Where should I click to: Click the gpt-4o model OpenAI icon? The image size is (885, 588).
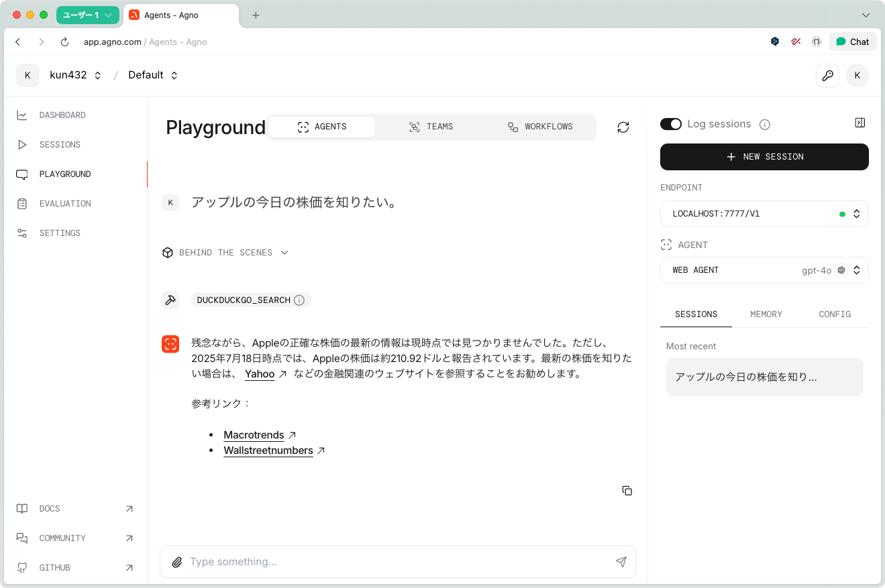tap(841, 270)
